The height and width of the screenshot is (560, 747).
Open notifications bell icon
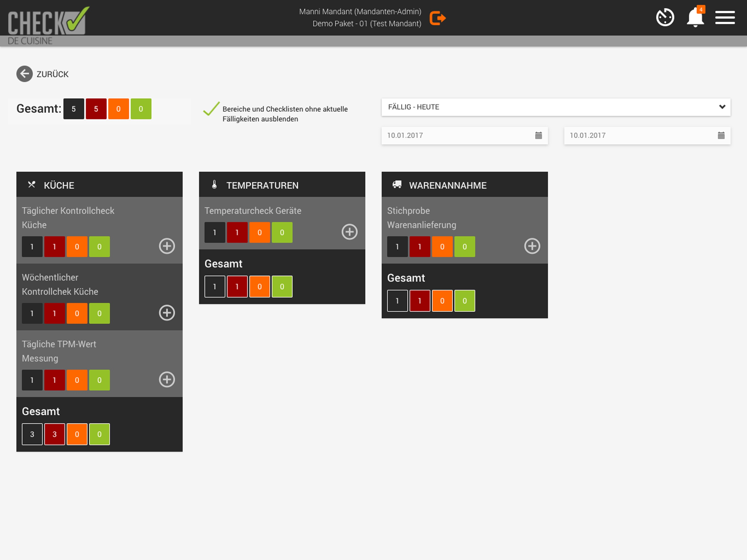pyautogui.click(x=695, y=17)
